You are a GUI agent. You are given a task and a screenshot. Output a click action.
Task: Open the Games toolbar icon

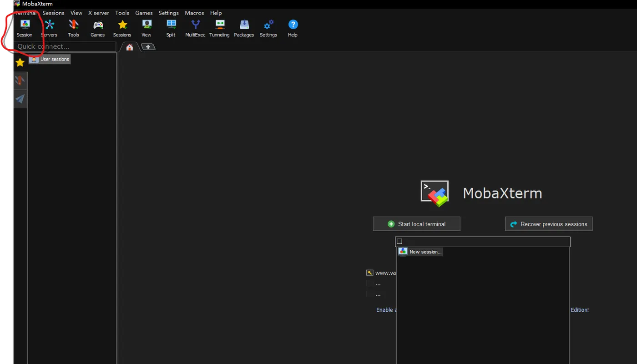[x=98, y=28]
